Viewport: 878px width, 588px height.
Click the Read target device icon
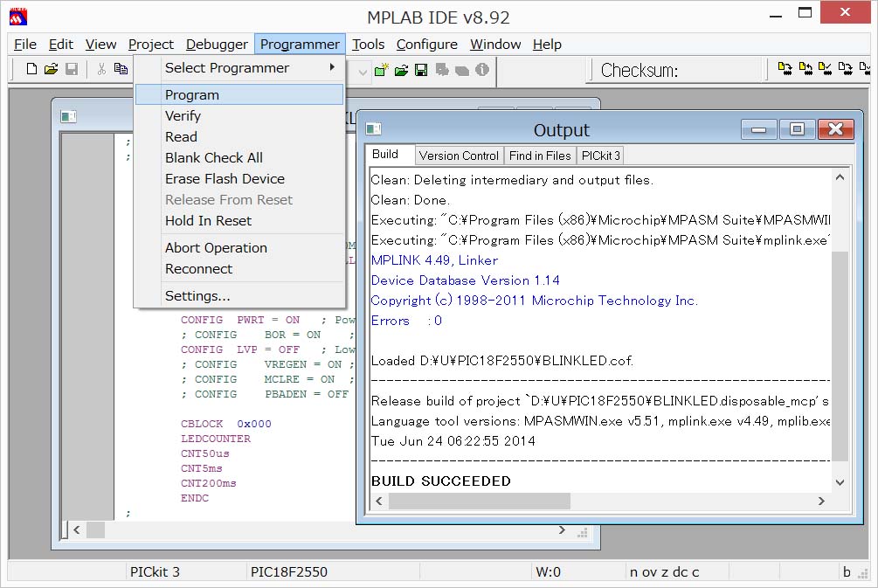(805, 69)
